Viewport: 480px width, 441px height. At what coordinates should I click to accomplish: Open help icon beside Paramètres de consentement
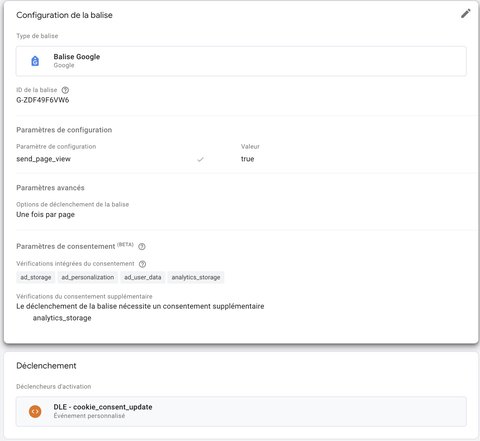[x=142, y=247]
